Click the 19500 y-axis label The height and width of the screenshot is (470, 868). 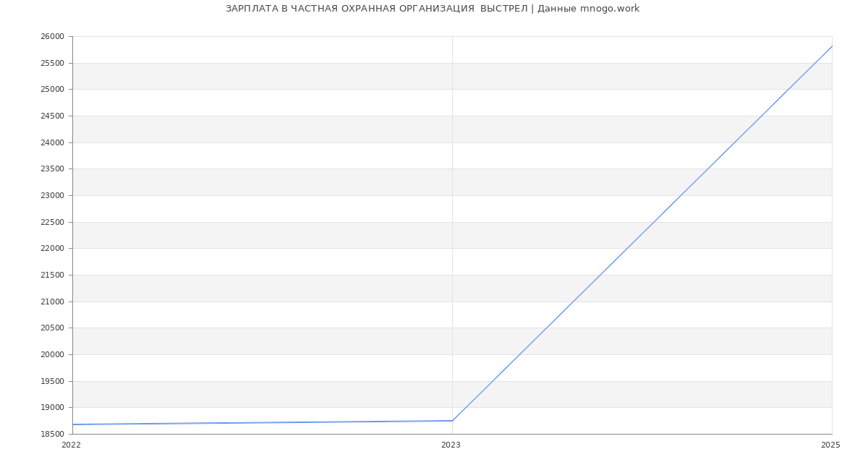coord(52,382)
